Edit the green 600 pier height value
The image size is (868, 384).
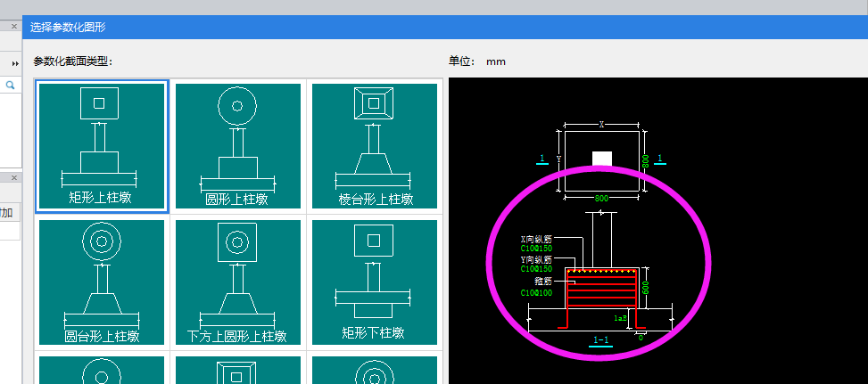[x=646, y=287]
